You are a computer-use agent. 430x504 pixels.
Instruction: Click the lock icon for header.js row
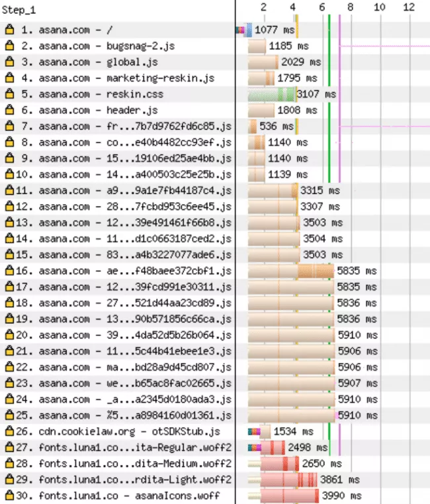tap(9, 110)
